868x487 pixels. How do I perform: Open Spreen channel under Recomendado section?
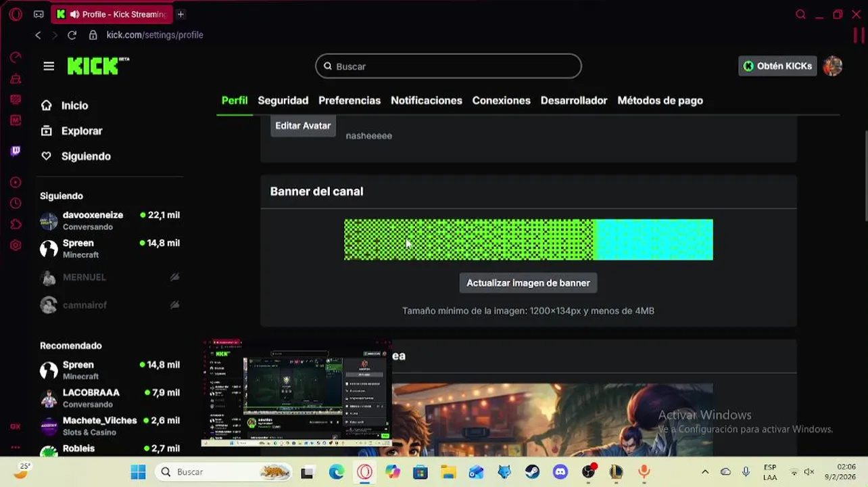click(x=110, y=370)
